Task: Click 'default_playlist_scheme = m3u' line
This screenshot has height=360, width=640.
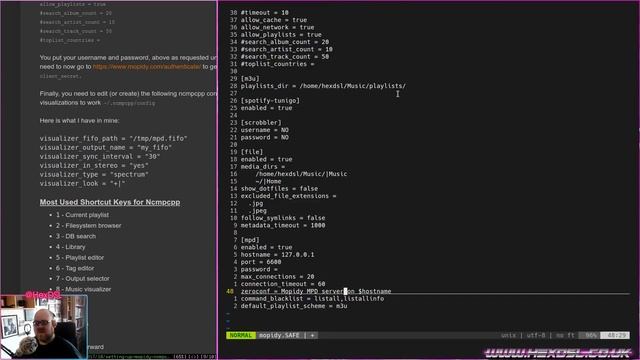Action: click(294, 306)
